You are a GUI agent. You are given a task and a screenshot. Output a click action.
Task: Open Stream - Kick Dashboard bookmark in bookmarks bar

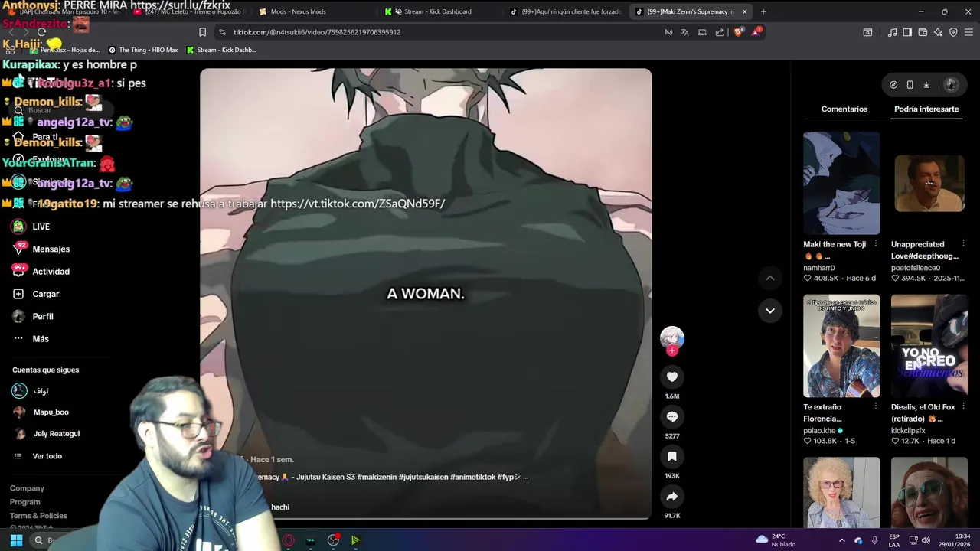[x=221, y=50]
